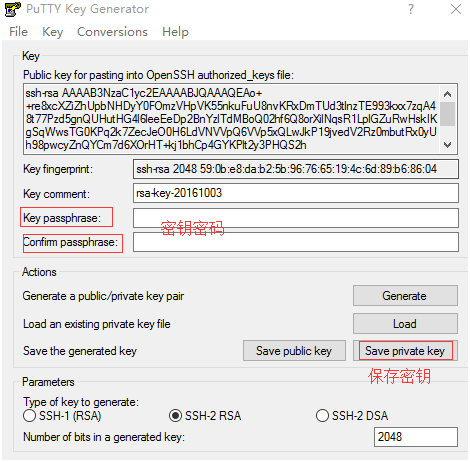Open the Conversions menu
Screen dimensions: 470x462
click(112, 32)
